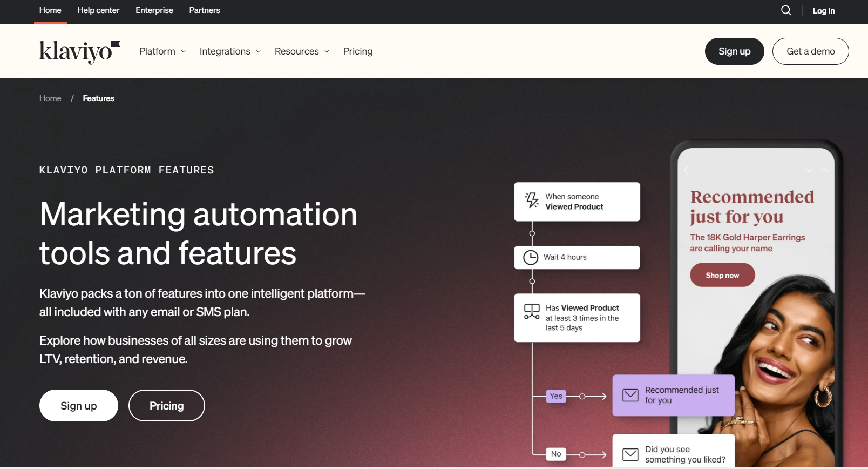868x469 pixels.
Task: Click the Wait 4 hours text
Action: 565,257
